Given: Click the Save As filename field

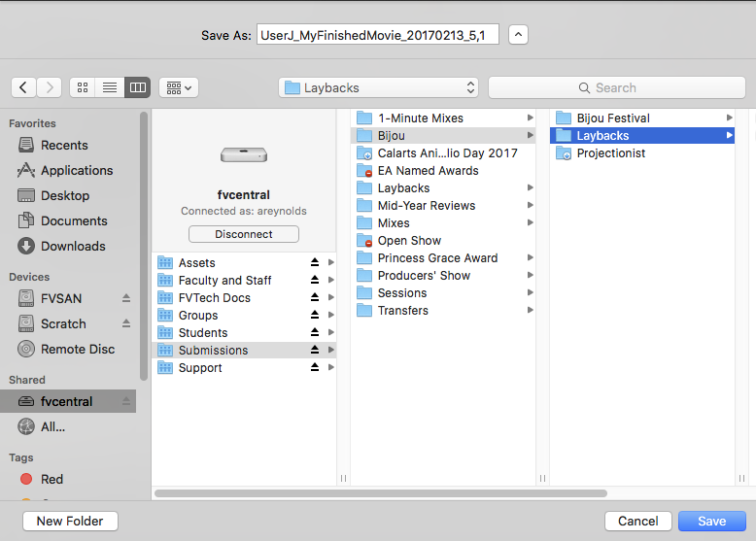Looking at the screenshot, I should click(x=378, y=35).
